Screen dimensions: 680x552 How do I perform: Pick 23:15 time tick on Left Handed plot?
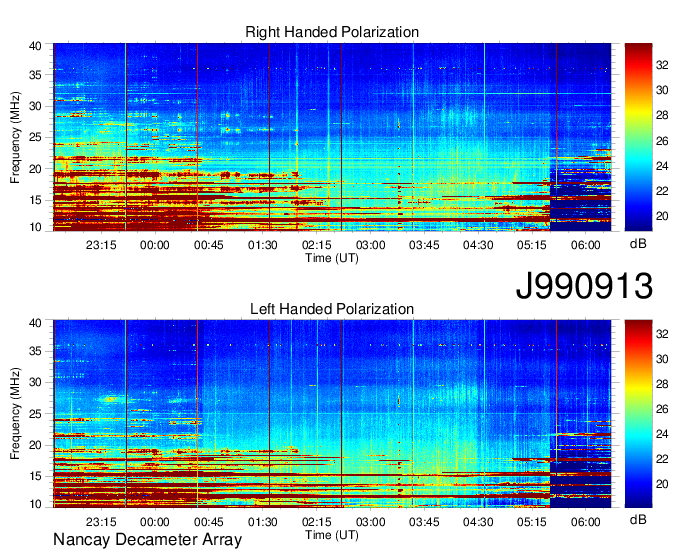coord(101,522)
